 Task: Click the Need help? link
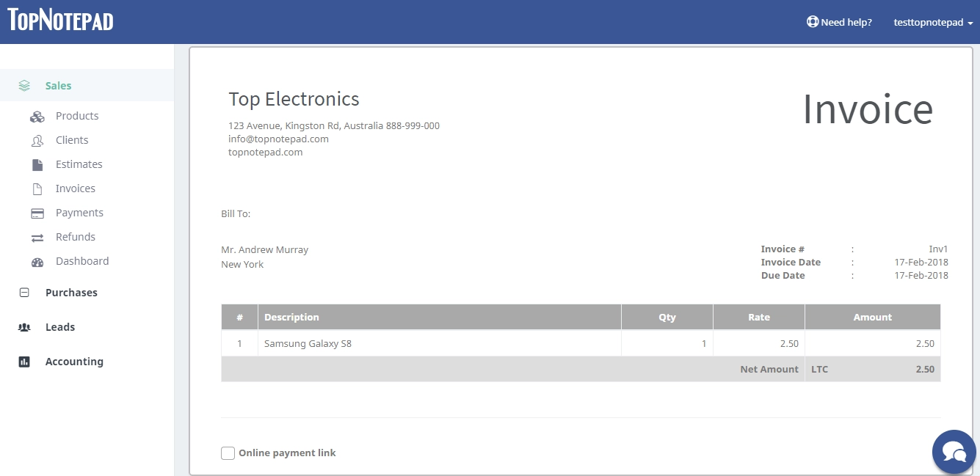coord(846,22)
